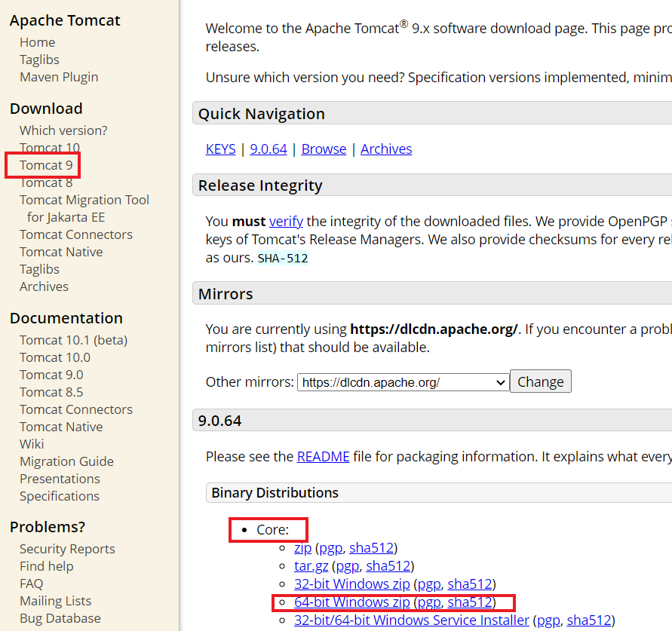Click the Change mirror button
This screenshot has height=631, width=672.
[541, 381]
